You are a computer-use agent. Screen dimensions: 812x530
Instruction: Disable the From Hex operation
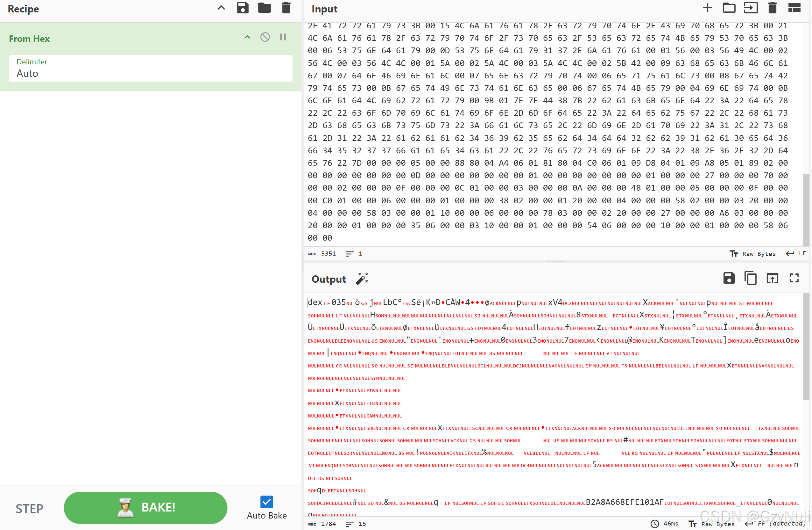pos(265,37)
